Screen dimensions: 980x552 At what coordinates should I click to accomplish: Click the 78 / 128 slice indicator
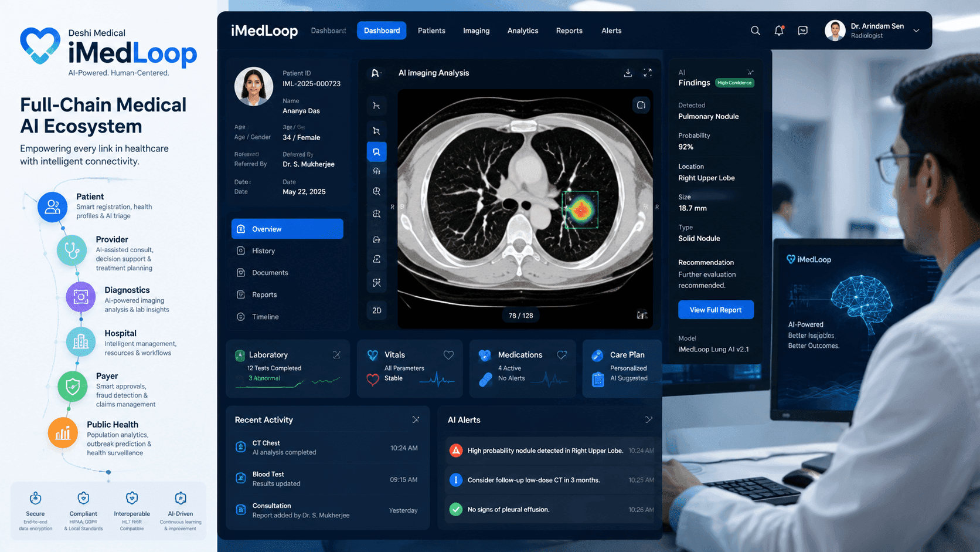[x=520, y=316]
